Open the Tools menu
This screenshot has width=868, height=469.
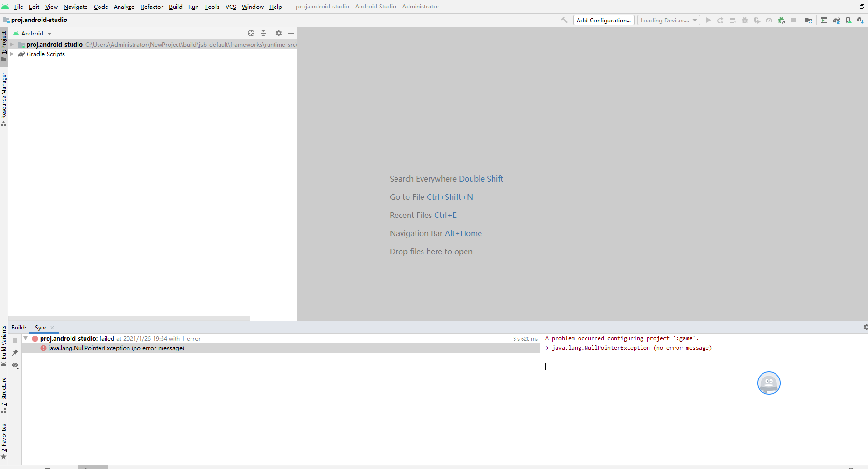point(212,7)
